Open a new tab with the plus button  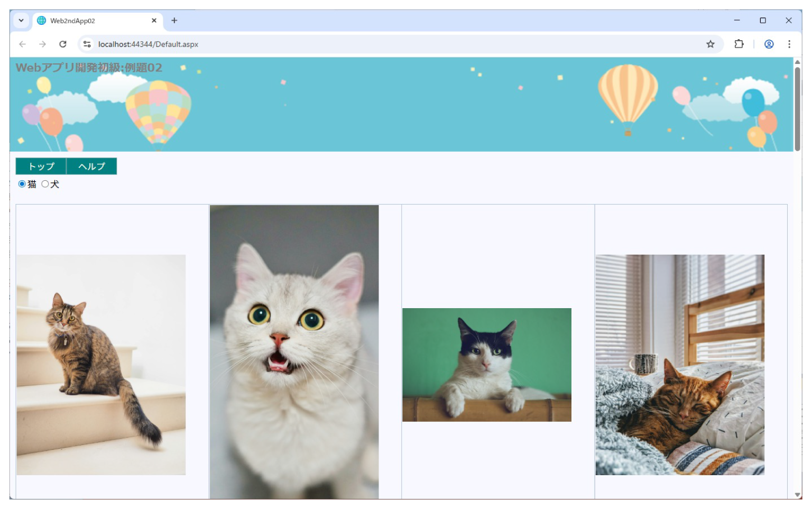pos(174,20)
